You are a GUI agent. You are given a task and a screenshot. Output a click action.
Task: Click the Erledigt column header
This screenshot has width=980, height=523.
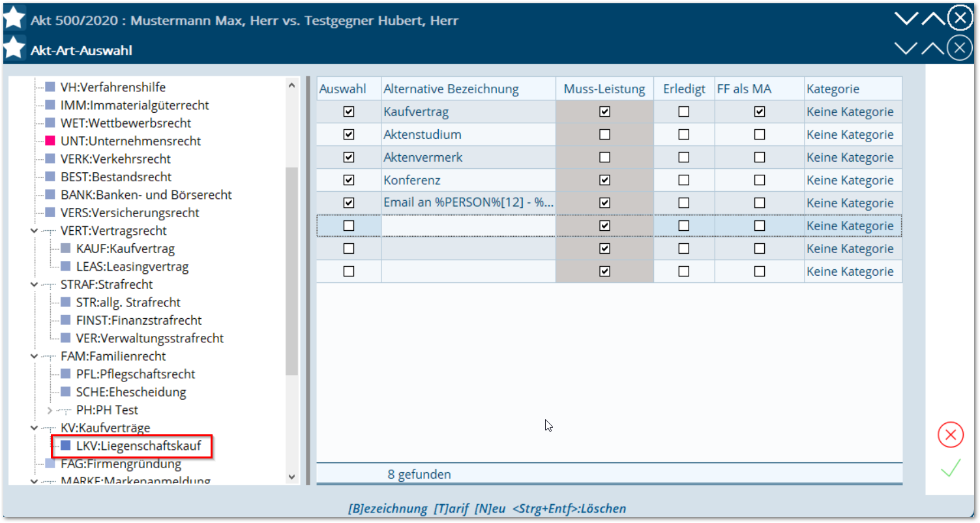(684, 89)
